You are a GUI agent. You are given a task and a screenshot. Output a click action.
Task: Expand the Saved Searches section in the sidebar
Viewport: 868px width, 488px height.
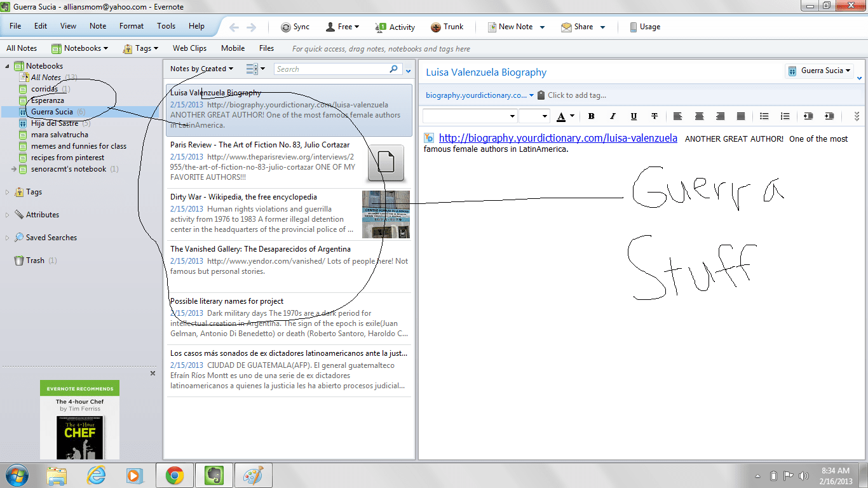[8, 238]
